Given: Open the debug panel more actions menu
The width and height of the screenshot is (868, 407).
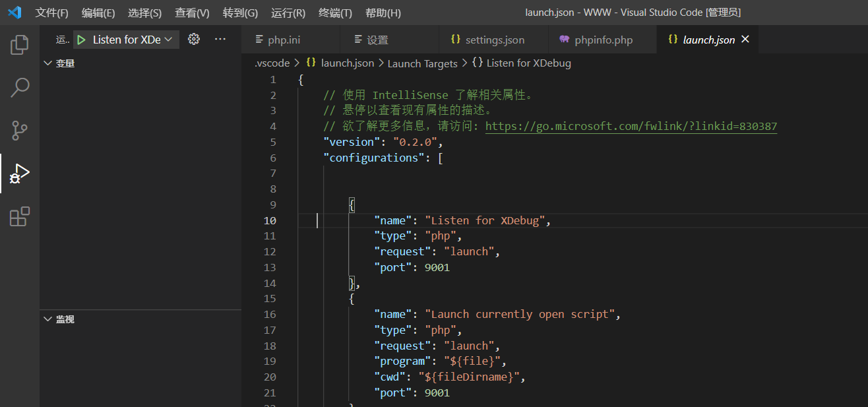Looking at the screenshot, I should coord(220,40).
